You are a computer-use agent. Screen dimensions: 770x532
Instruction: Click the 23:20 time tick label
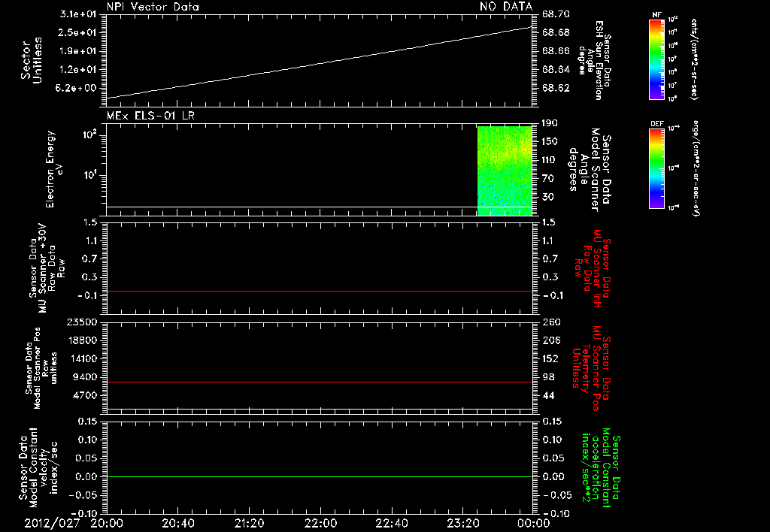(462, 523)
